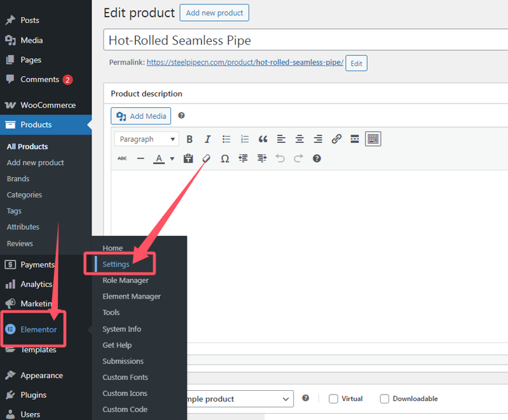Open Attributes submenu item

23,227
